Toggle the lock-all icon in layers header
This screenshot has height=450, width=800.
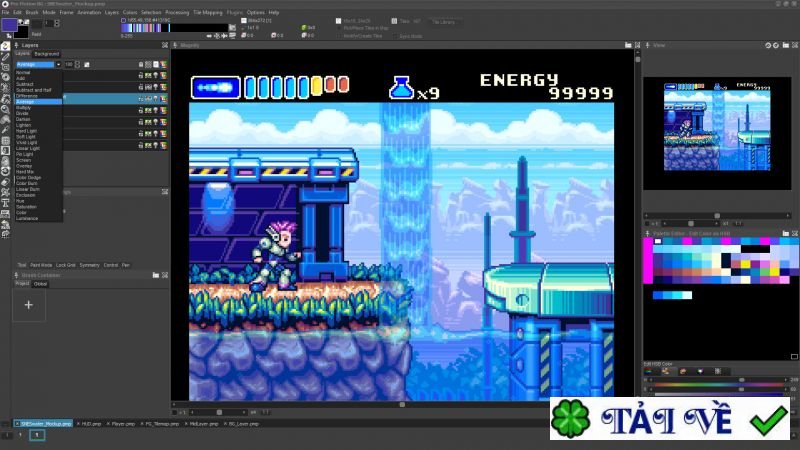click(140, 65)
